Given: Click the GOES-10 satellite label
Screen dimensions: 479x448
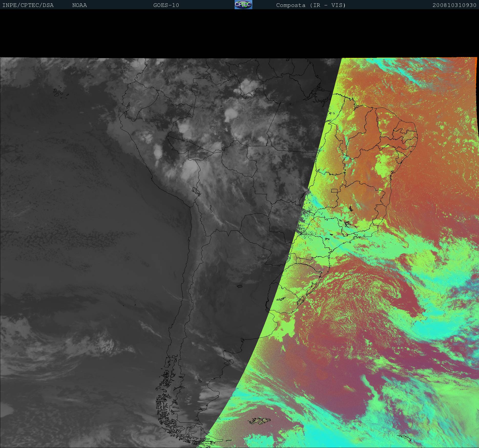Looking at the screenshot, I should [166, 5].
